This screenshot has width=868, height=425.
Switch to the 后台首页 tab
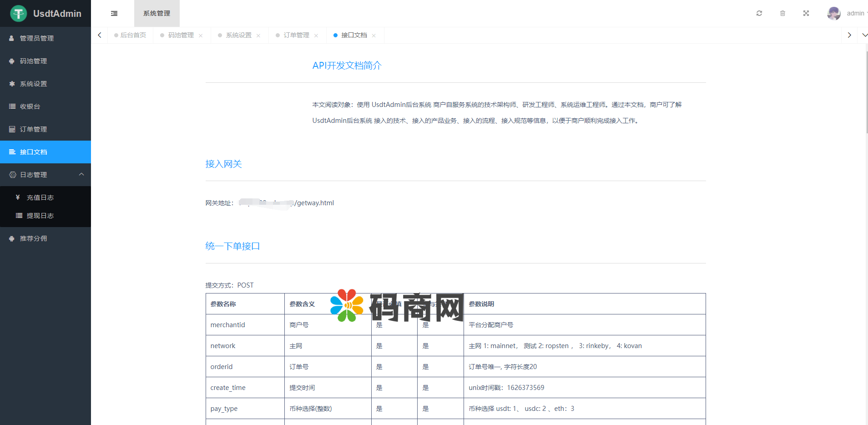pos(131,35)
